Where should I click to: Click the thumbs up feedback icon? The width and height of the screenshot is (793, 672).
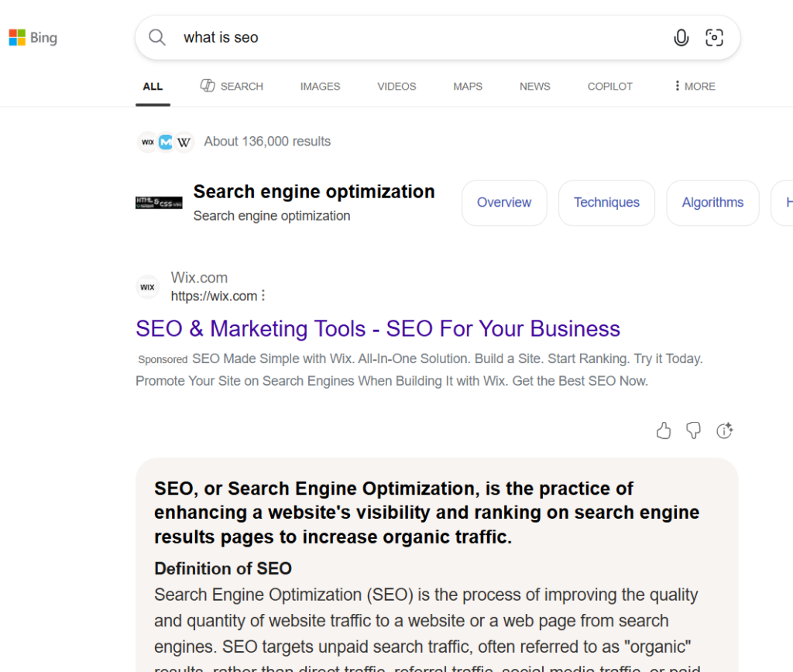point(664,431)
